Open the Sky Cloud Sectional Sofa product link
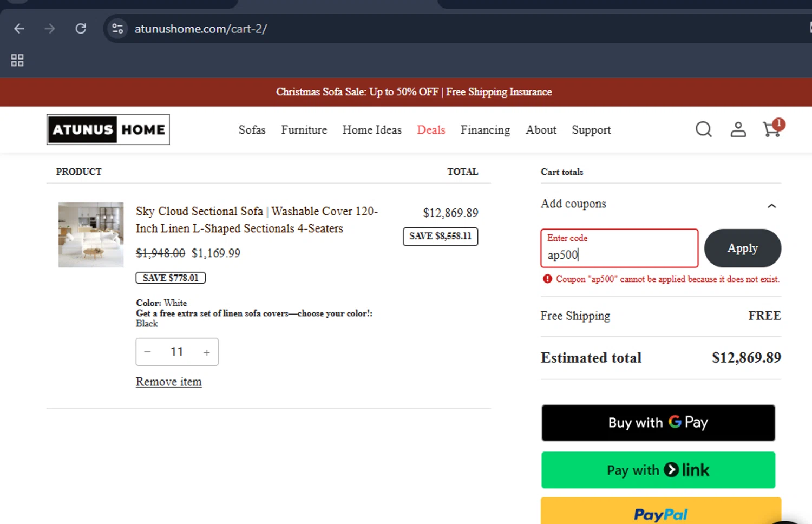Image resolution: width=812 pixels, height=524 pixels. (257, 220)
